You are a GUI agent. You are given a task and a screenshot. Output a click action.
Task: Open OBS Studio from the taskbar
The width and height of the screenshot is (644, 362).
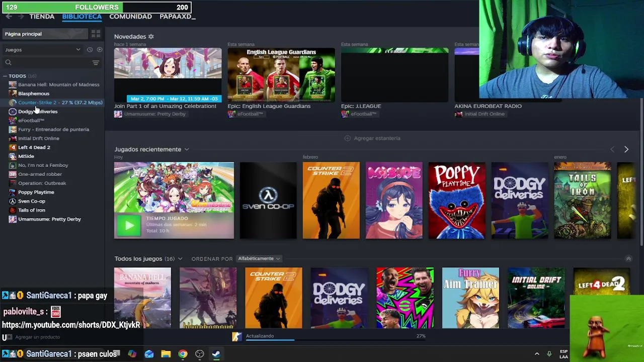click(200, 354)
